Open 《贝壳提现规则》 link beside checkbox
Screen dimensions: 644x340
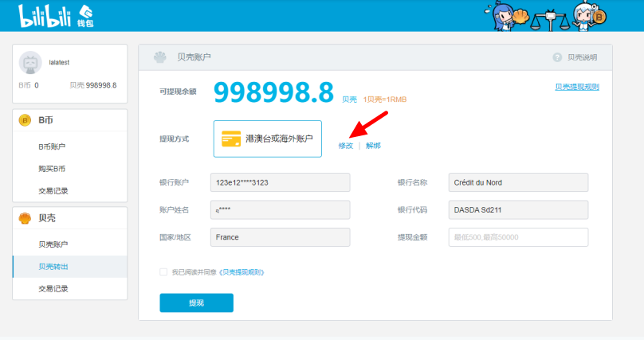point(241,272)
